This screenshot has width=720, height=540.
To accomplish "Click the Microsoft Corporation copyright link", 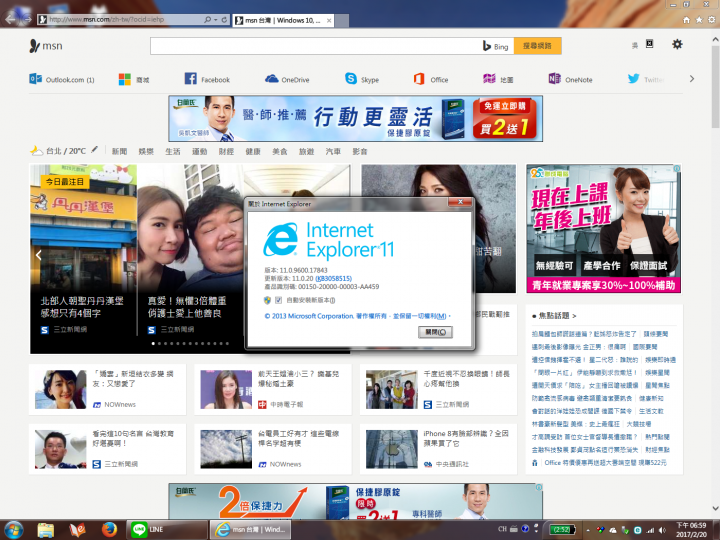I will click(355, 316).
